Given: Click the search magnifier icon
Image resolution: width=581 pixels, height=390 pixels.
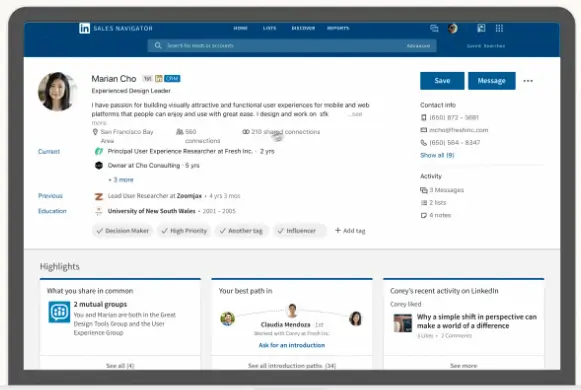Looking at the screenshot, I should pos(158,45).
